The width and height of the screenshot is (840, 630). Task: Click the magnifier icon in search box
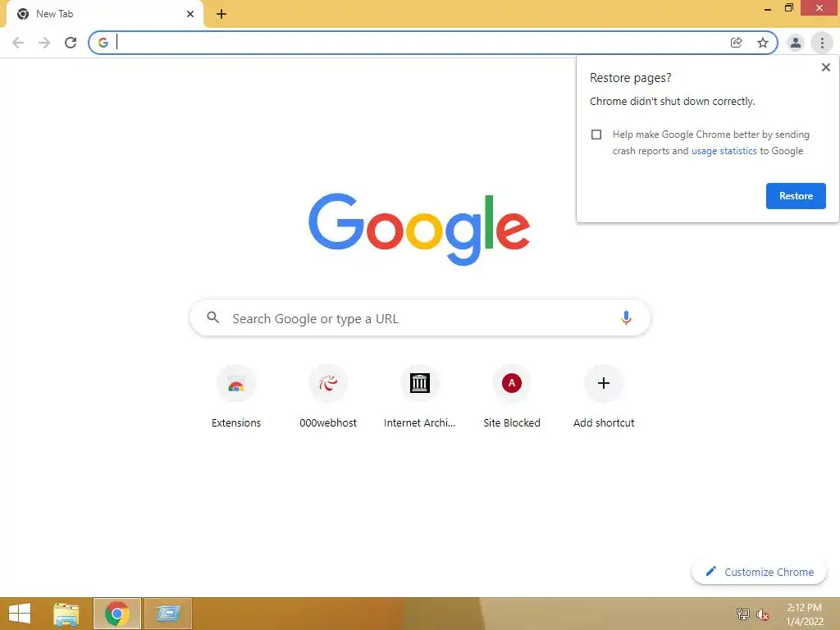coord(213,317)
